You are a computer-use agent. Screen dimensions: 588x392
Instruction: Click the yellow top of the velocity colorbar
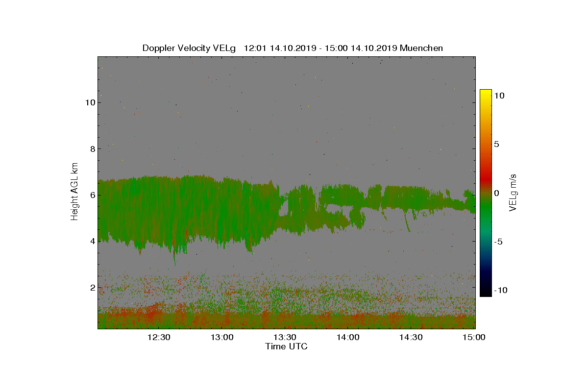pos(486,93)
